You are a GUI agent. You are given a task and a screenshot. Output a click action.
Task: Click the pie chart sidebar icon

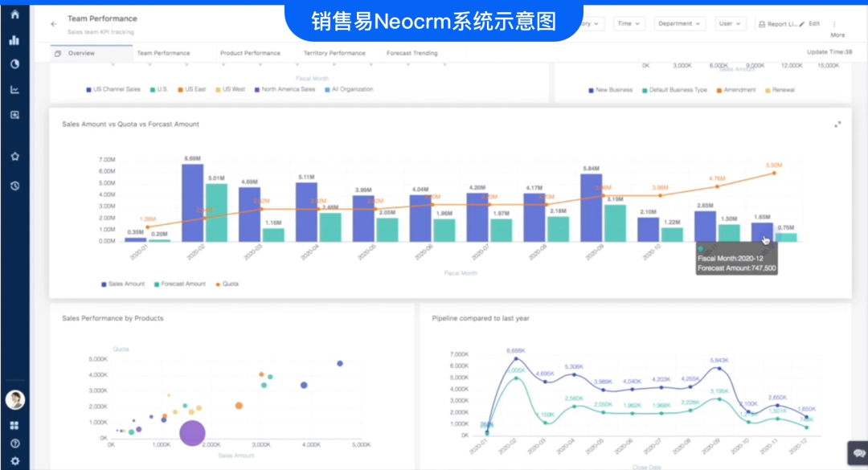(14, 64)
